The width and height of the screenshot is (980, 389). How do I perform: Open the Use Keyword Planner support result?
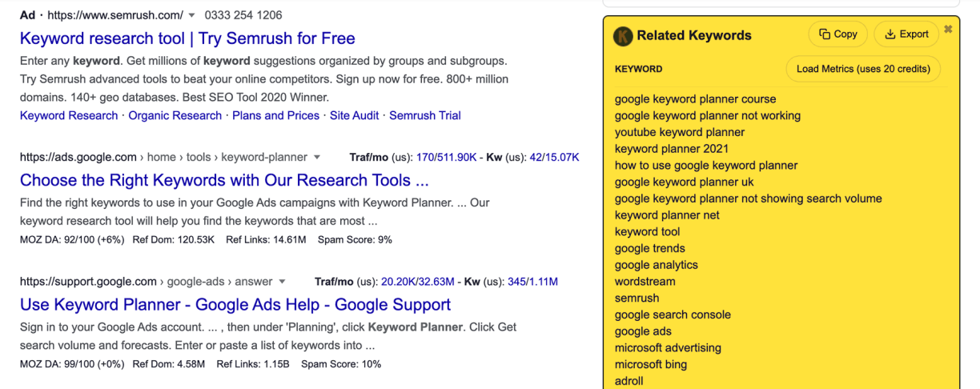235,305
